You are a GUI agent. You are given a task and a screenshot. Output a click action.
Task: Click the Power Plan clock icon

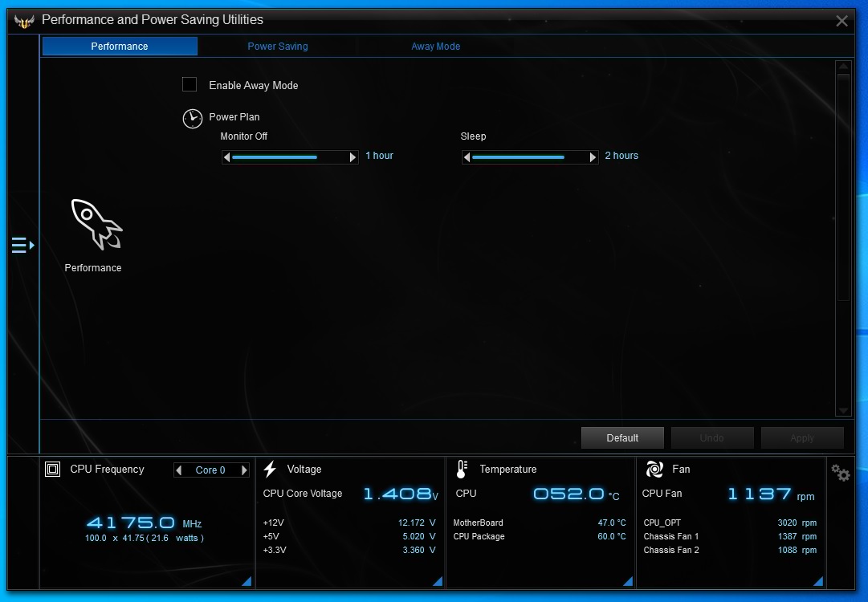(193, 119)
